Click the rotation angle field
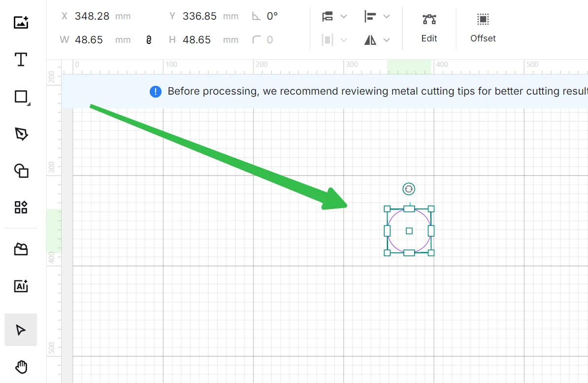 click(272, 16)
